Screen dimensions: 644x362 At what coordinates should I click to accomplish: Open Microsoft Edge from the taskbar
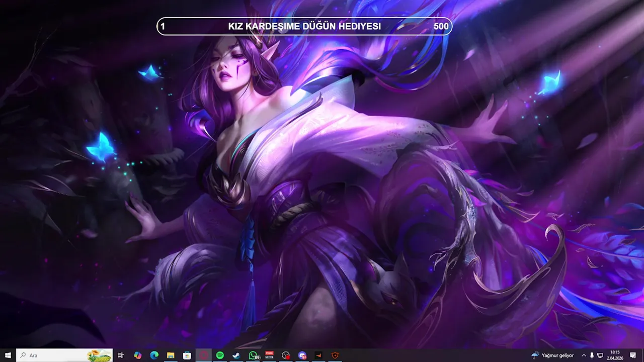(x=154, y=355)
